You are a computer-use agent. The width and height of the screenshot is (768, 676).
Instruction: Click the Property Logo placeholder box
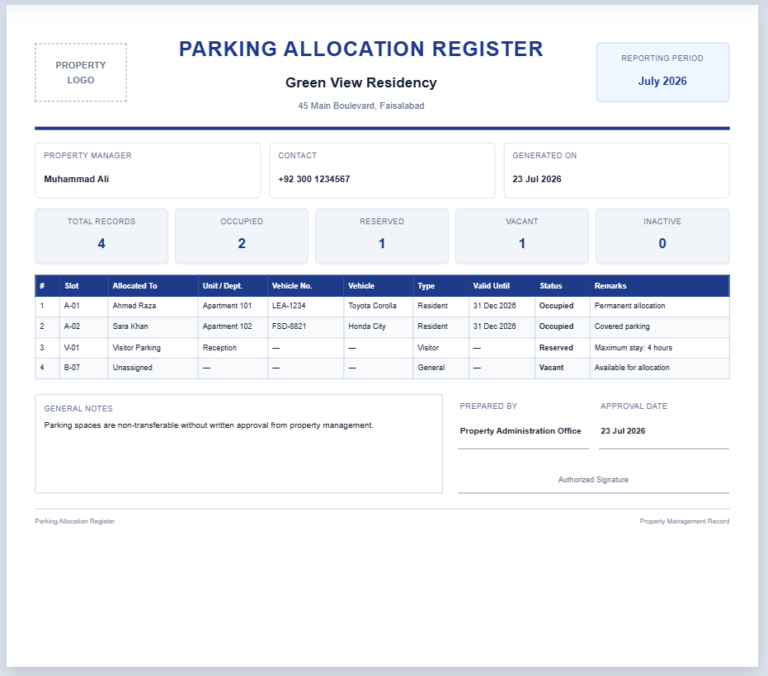pyautogui.click(x=81, y=72)
